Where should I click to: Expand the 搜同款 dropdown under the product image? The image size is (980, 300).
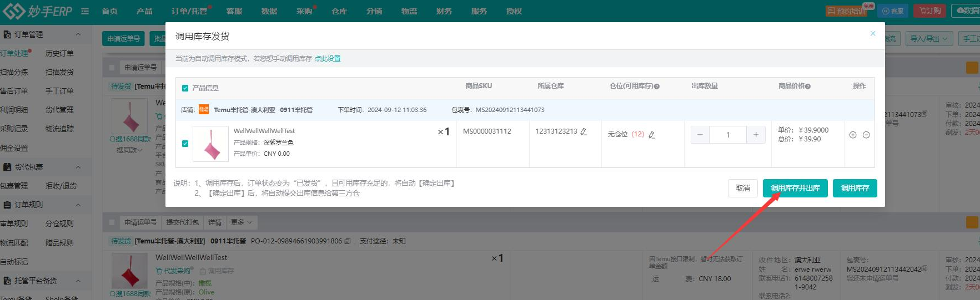[129, 150]
